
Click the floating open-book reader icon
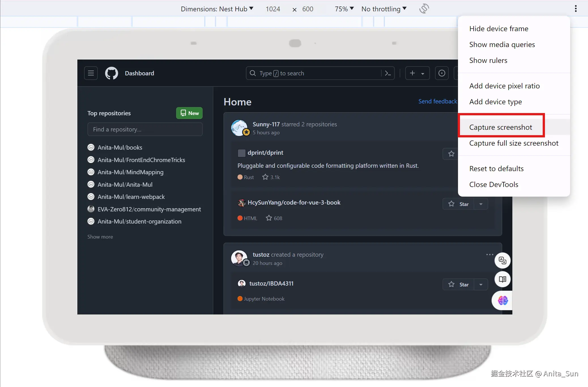(502, 279)
